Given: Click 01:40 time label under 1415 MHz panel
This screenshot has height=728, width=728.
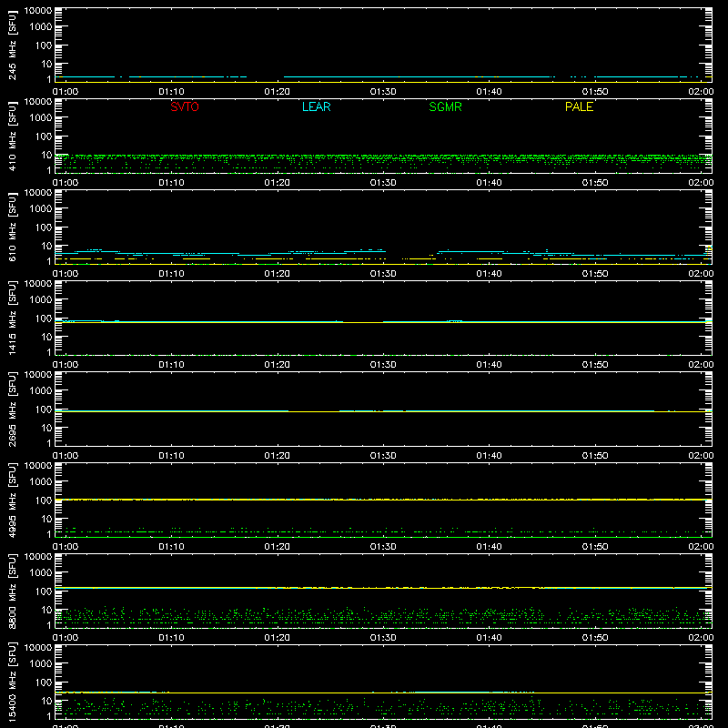Looking at the screenshot, I should click(489, 365).
